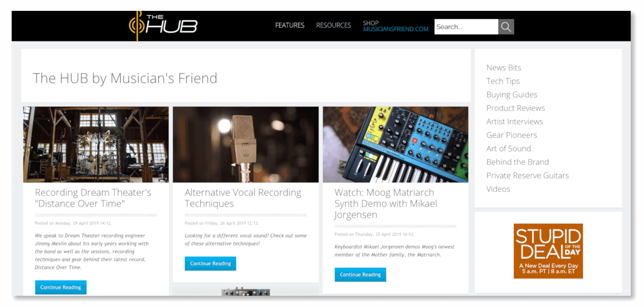This screenshot has width=644, height=307.
Task: Open the FEATURES menu
Action: click(289, 25)
